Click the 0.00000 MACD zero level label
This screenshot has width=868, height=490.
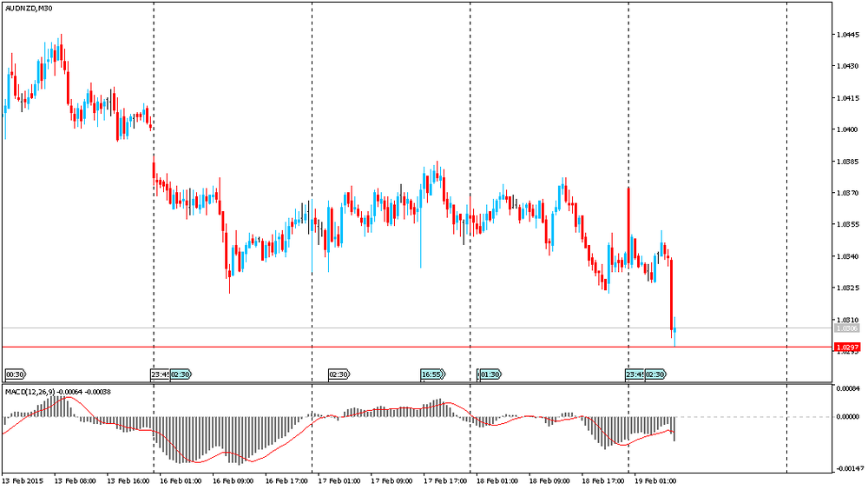coord(848,416)
